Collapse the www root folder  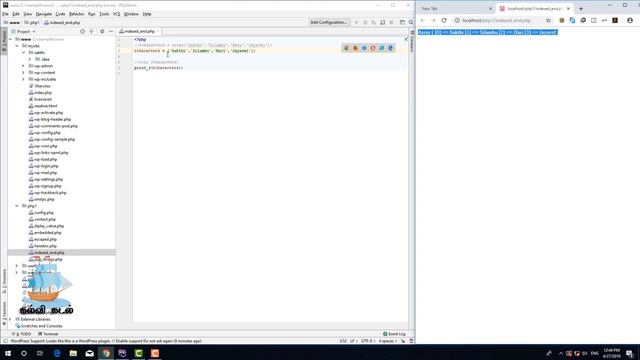click(x=11, y=39)
